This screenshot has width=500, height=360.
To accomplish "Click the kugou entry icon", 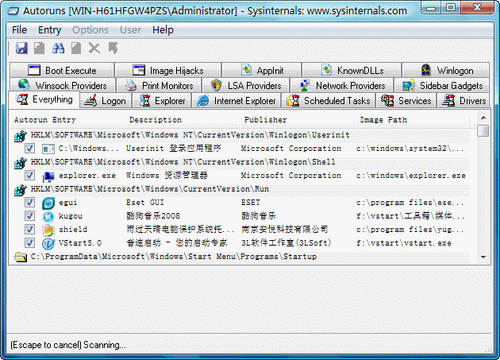I will click(x=48, y=217).
